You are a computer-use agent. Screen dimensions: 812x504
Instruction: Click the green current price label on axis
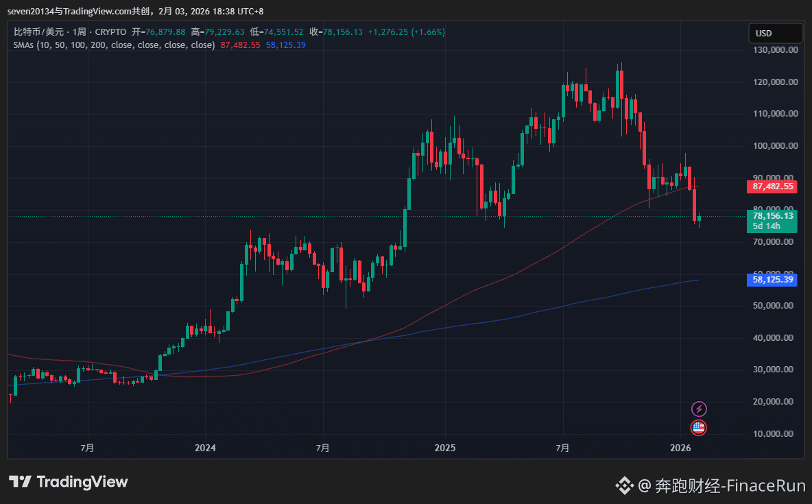[772, 220]
